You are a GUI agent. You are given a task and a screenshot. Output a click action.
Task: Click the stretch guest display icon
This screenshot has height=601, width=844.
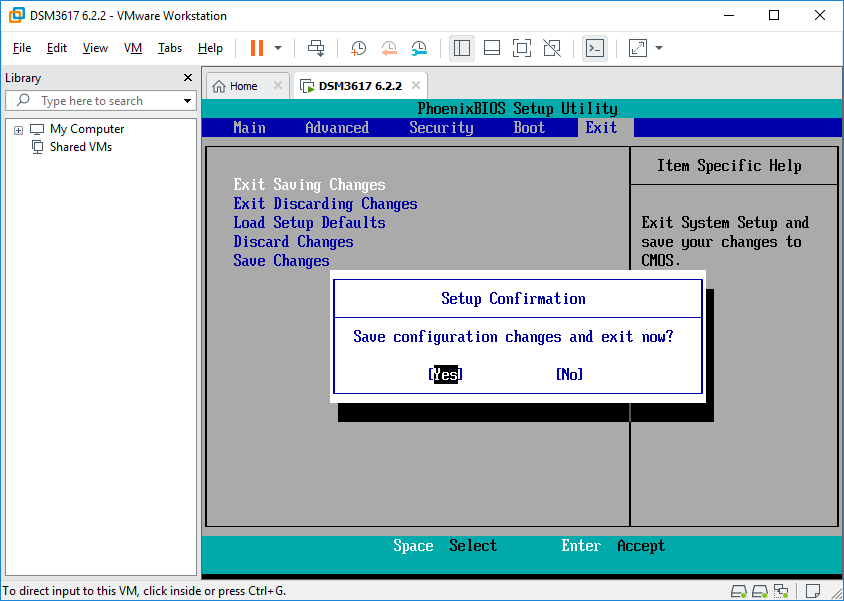[637, 48]
